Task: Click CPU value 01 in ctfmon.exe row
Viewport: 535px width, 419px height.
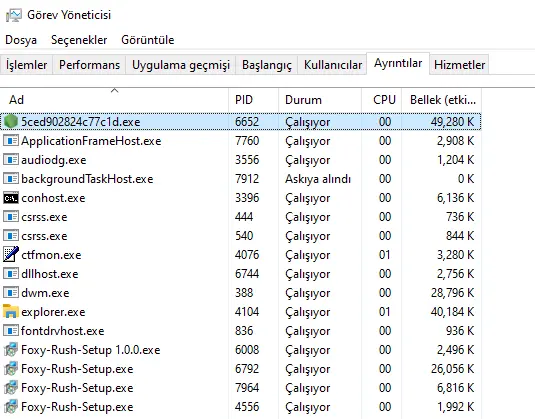Action: pos(385,255)
